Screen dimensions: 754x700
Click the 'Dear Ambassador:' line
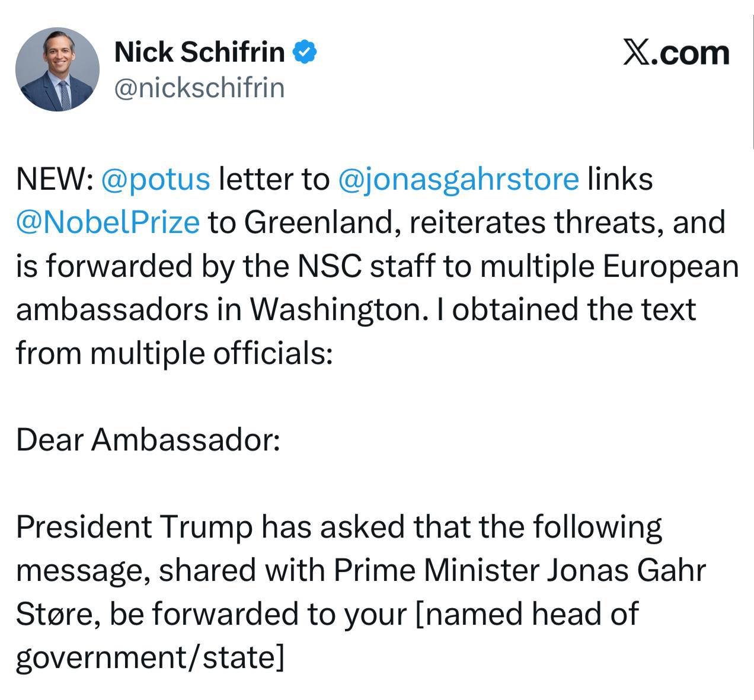148,440
